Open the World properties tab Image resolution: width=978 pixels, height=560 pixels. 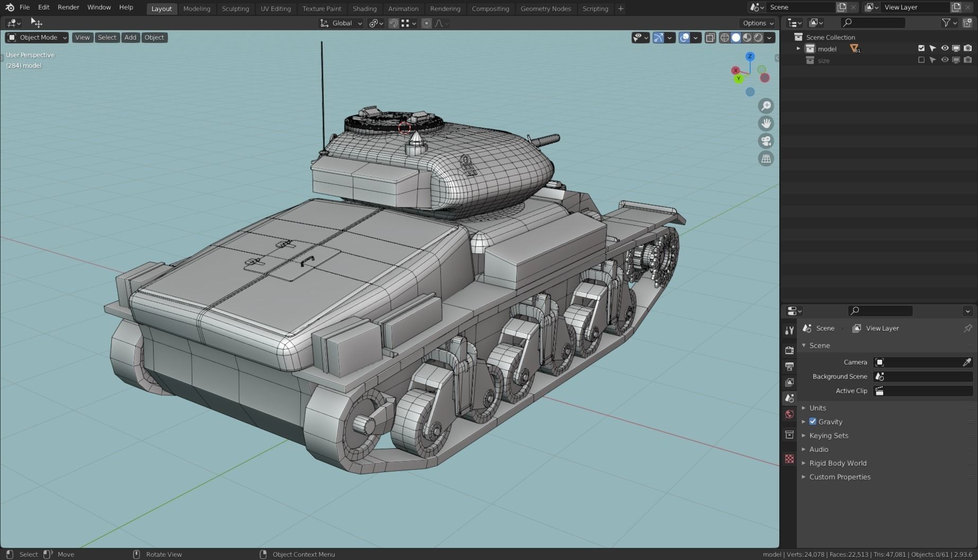[x=789, y=414]
